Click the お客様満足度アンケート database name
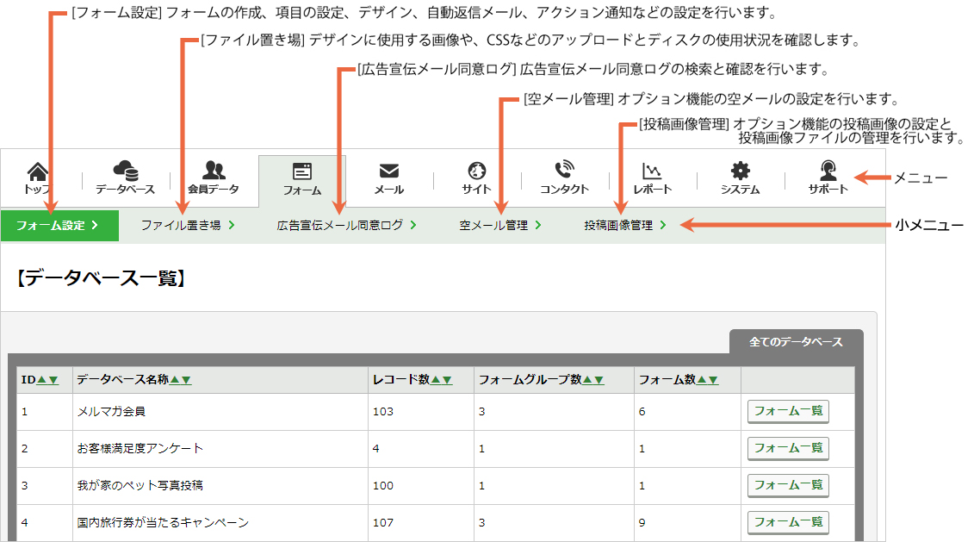The height and width of the screenshot is (542, 980). point(140,448)
